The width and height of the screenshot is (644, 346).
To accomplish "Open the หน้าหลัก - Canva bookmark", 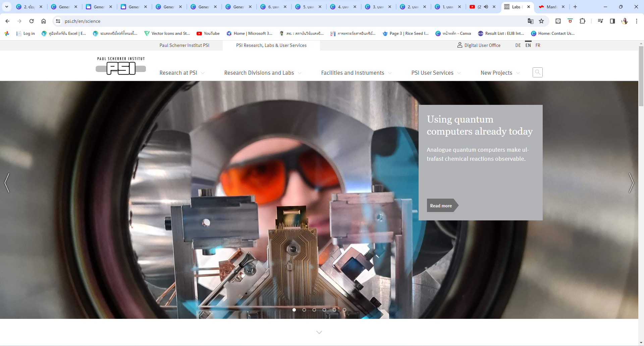I will click(453, 33).
